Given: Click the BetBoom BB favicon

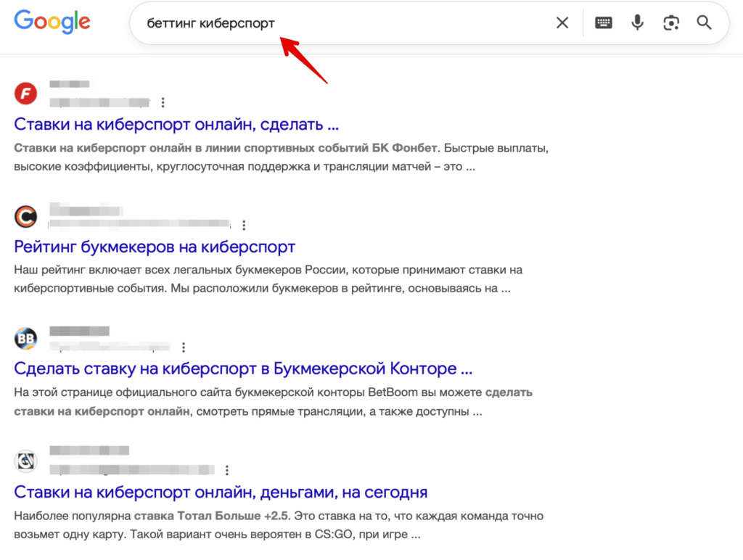Looking at the screenshot, I should coord(26,339).
